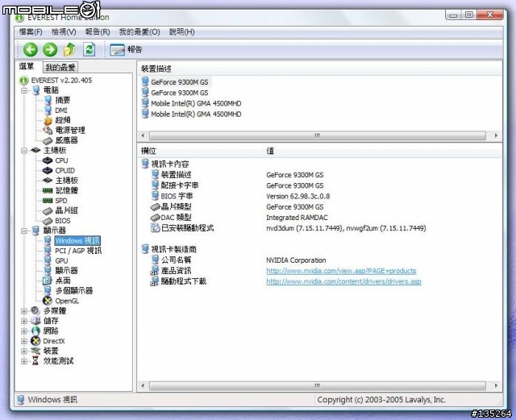Switch to the 我的最愛 tab
The height and width of the screenshot is (420, 516).
[x=60, y=68]
